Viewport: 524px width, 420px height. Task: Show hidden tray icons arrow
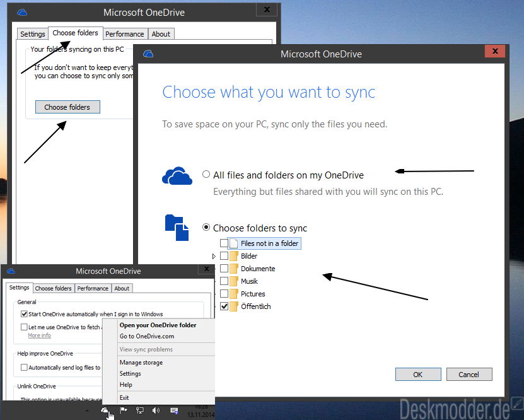click(x=87, y=411)
